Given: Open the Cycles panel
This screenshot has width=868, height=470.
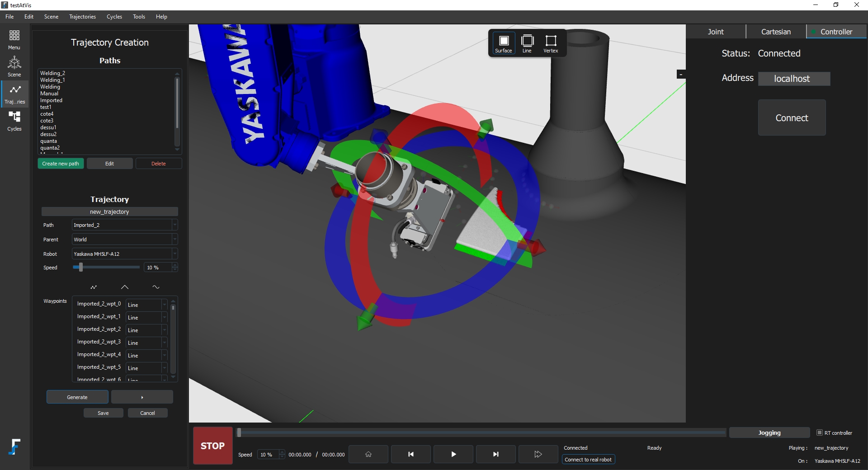Looking at the screenshot, I should 14,121.
